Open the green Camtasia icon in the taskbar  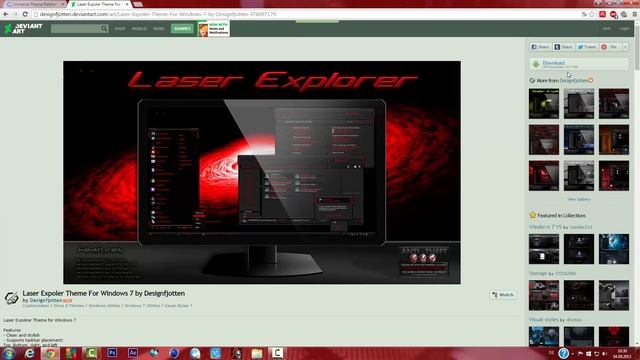point(91,353)
